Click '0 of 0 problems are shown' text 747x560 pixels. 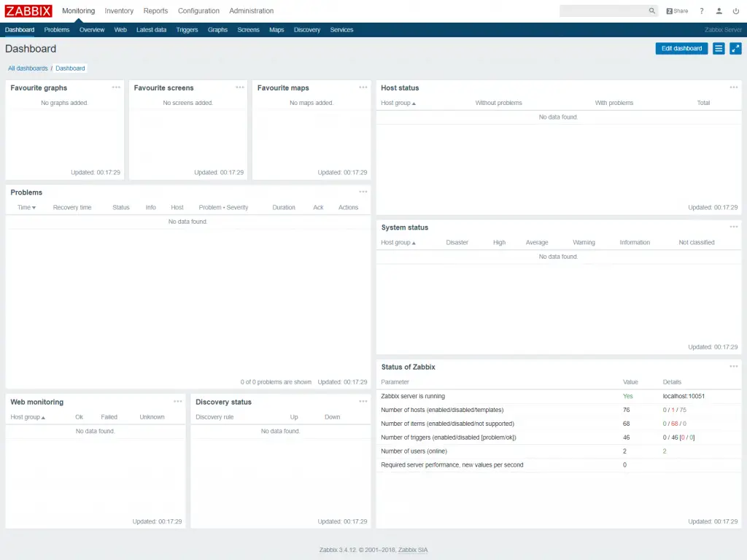tap(276, 382)
